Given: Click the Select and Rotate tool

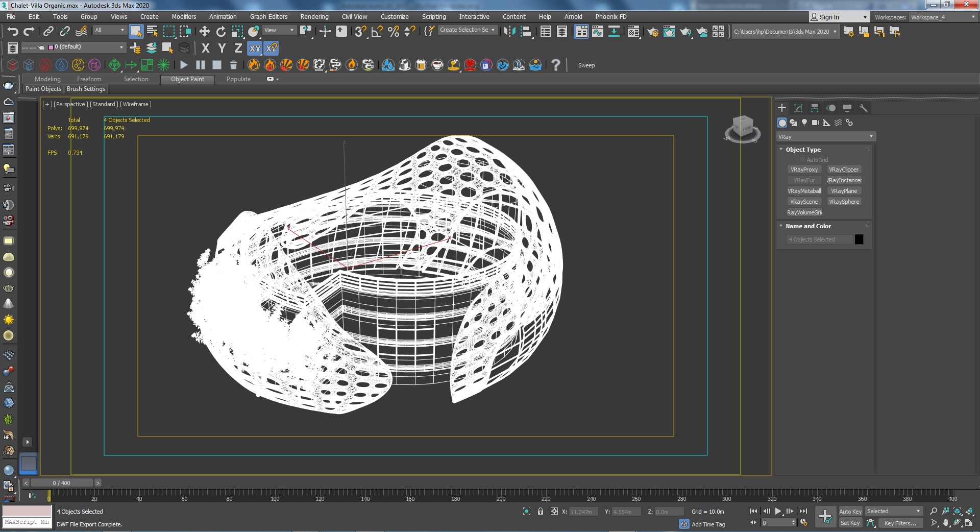Looking at the screenshot, I should pyautogui.click(x=221, y=32).
